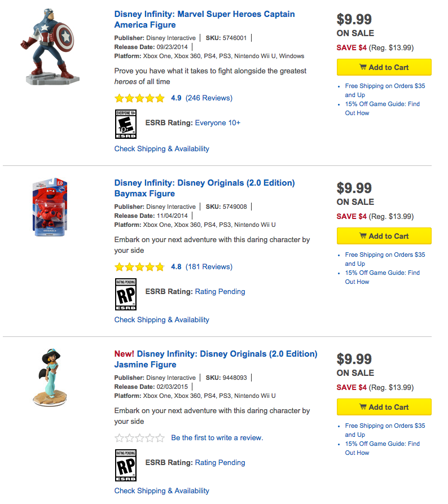Click the Baymax product thumbnail image
The height and width of the screenshot is (504, 448).
click(50, 207)
